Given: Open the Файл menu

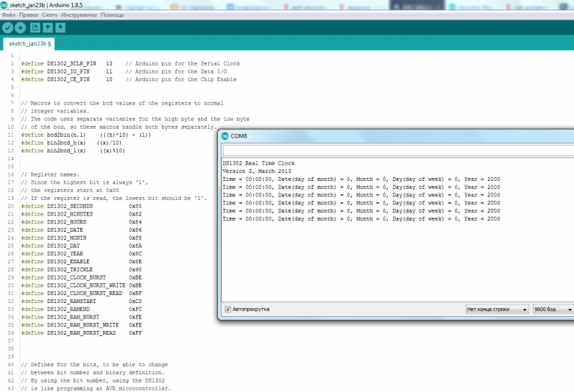Looking at the screenshot, I should 8,15.
